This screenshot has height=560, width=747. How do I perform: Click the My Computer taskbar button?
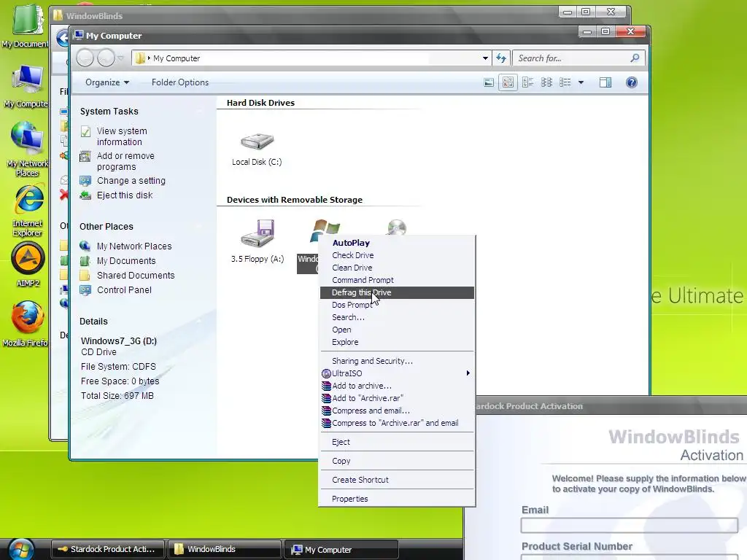(x=341, y=550)
